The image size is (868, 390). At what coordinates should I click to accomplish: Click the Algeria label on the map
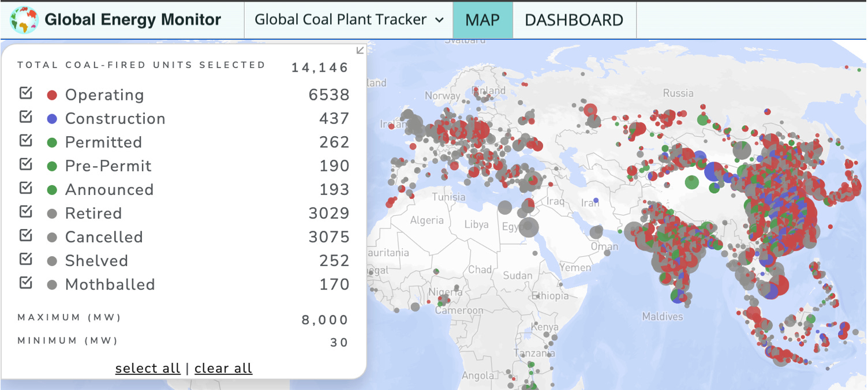(x=427, y=220)
